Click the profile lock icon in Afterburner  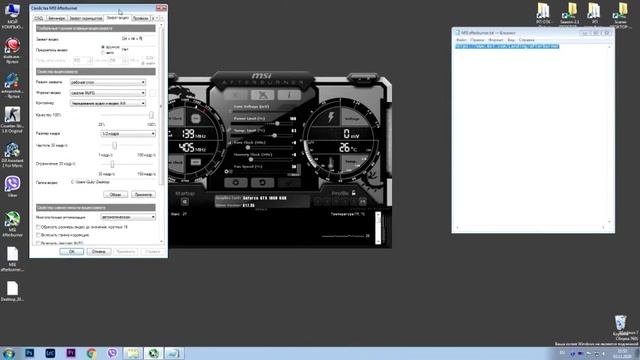[353, 193]
